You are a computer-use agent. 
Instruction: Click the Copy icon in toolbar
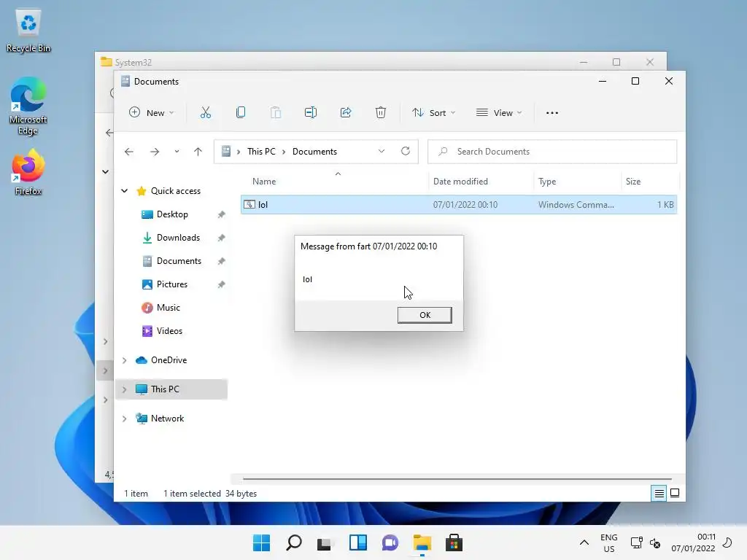(241, 113)
